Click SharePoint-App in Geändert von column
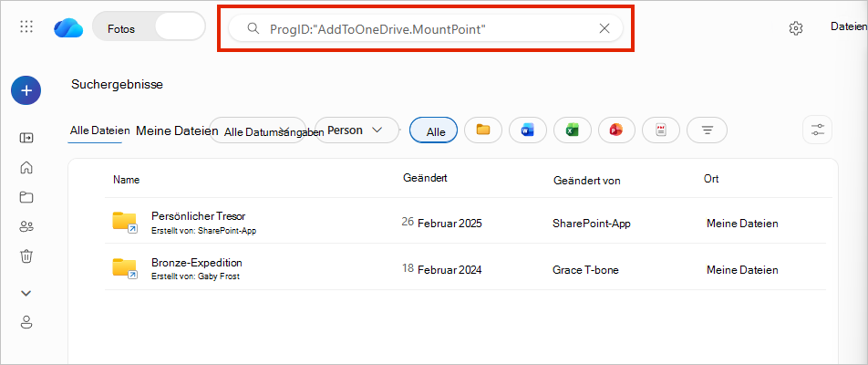The image size is (868, 365). click(591, 224)
